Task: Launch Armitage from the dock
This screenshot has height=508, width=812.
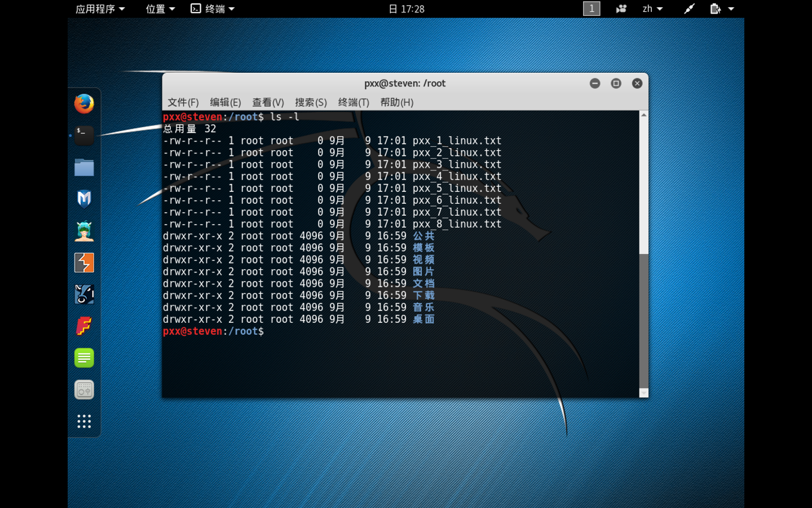Action: [x=84, y=231]
